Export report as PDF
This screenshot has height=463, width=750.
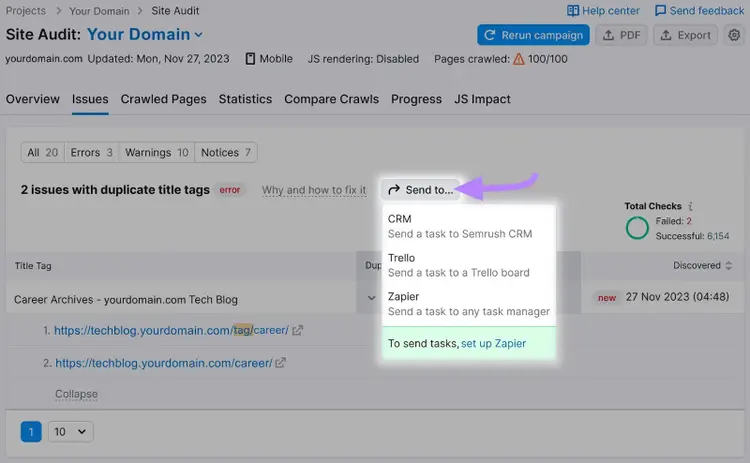point(621,35)
